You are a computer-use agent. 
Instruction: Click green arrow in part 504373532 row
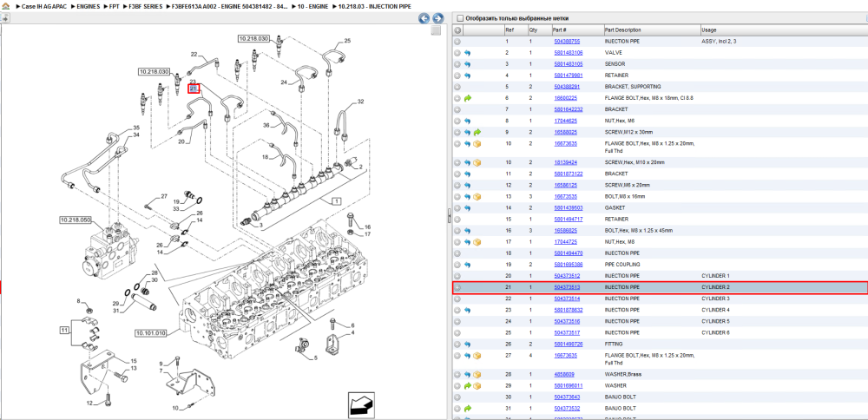(x=467, y=409)
